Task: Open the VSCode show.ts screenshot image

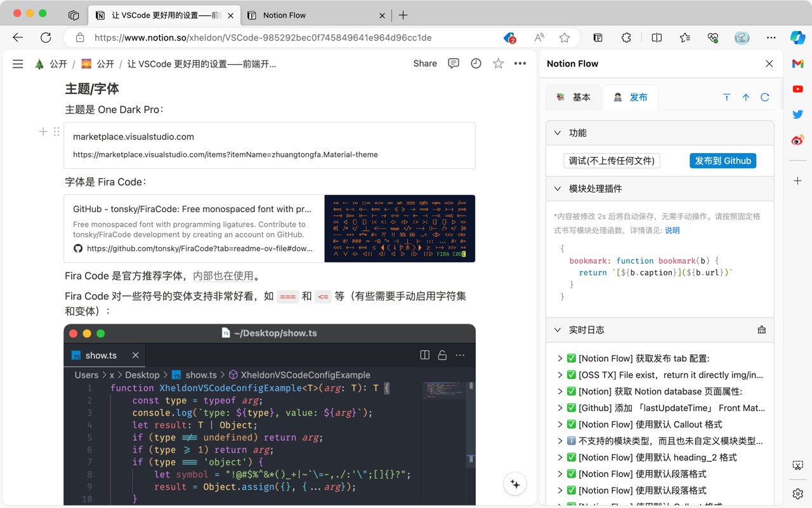Action: click(270, 415)
